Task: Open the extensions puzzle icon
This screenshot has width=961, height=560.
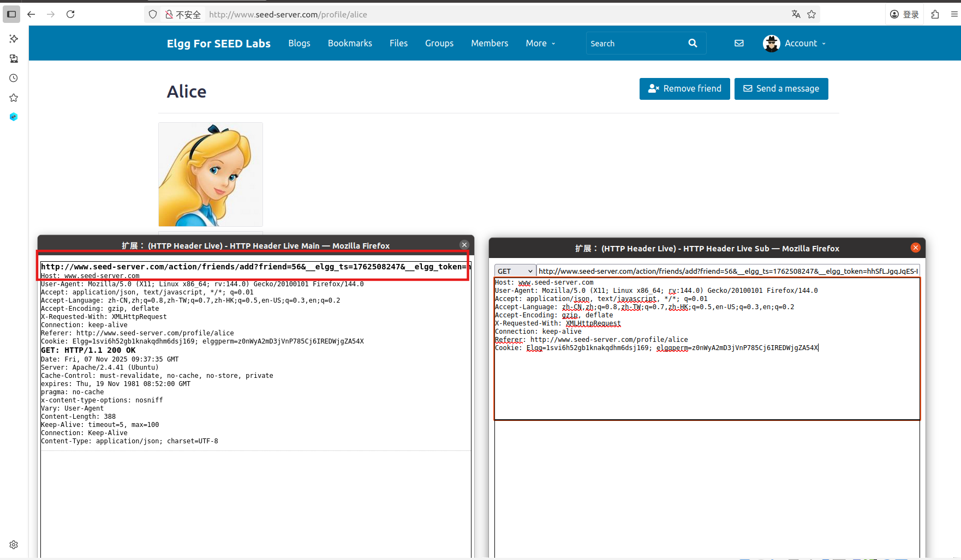Action: point(935,14)
